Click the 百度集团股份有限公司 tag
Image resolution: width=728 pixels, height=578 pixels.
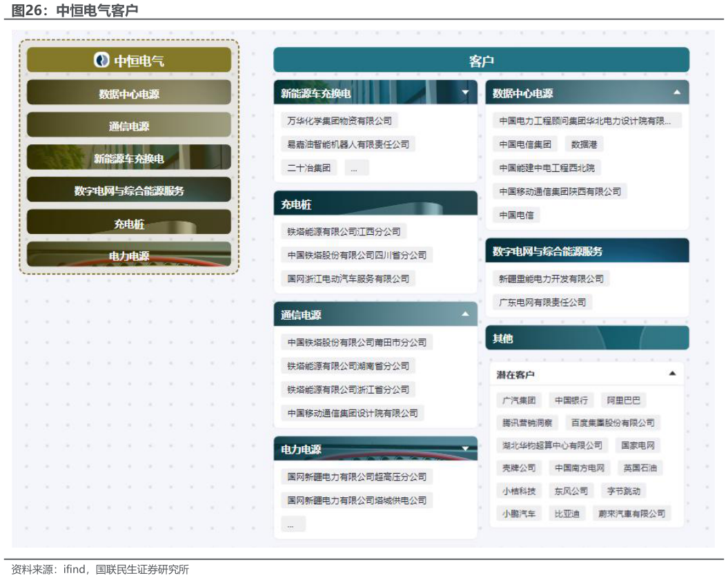coord(612,423)
